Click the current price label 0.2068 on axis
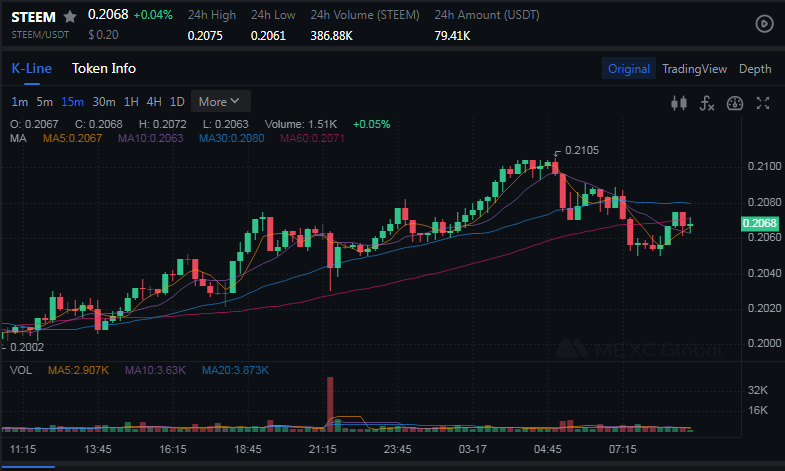Image resolution: width=785 pixels, height=471 pixels. tap(761, 223)
